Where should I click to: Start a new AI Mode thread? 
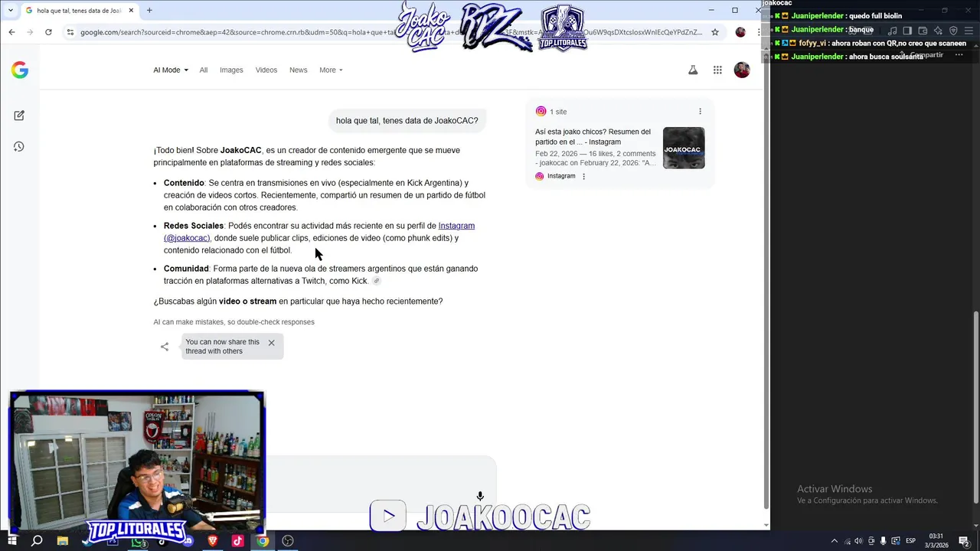tap(19, 116)
